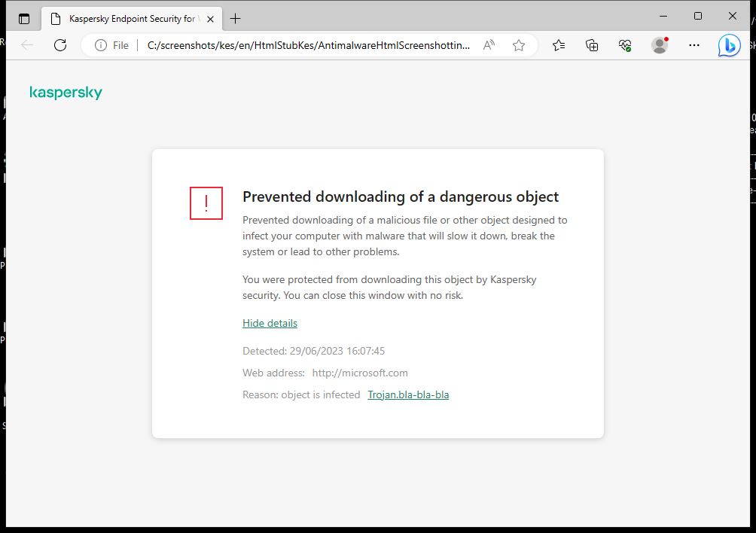756x533 pixels.
Task: Click the red exclamation warning icon
Action: coord(206,203)
